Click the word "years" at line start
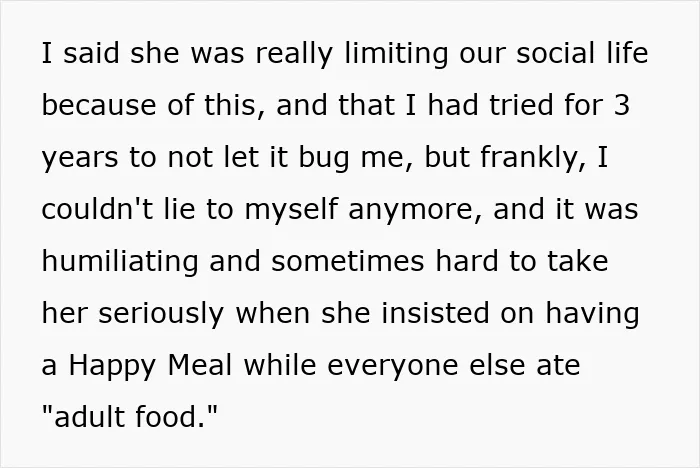The width and height of the screenshot is (700, 468). tap(80, 159)
